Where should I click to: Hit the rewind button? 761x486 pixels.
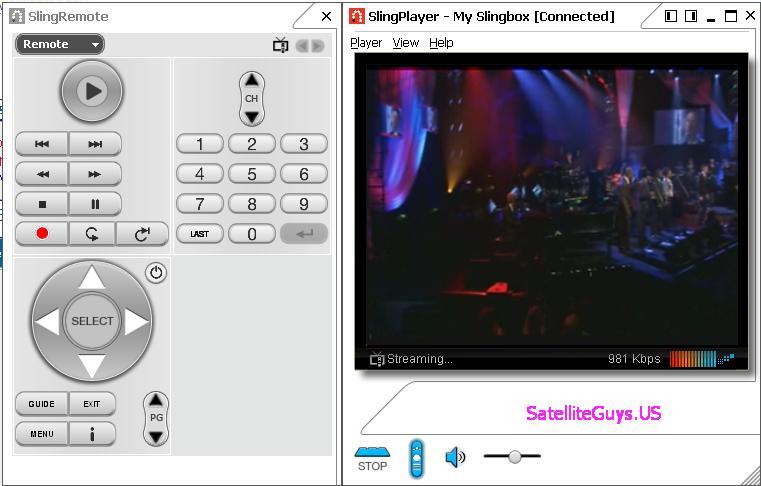click(x=42, y=174)
